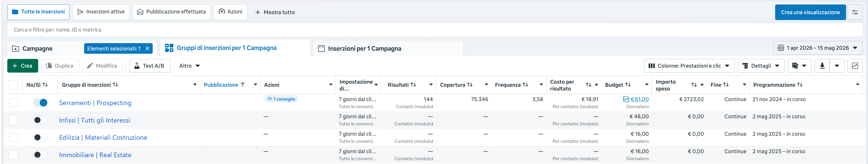Open the Gruppo di inserzioni column menu arrow
This screenshot has height=164, width=868.
click(195, 85)
